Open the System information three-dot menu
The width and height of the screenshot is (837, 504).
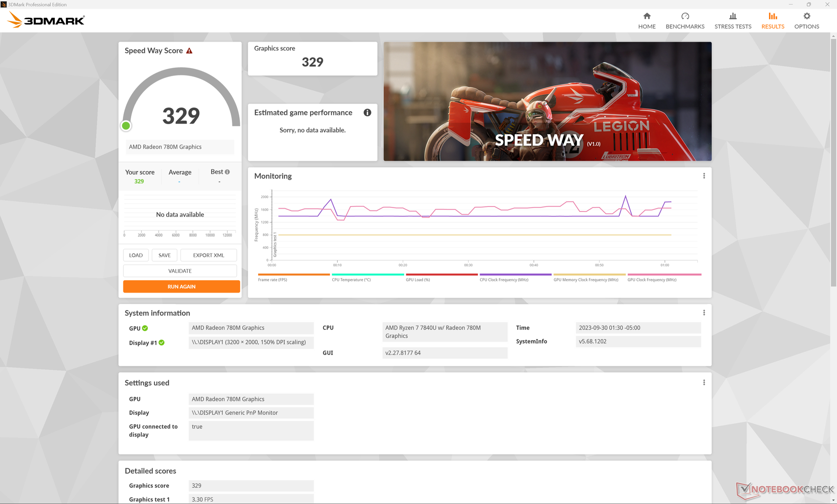coord(704,313)
